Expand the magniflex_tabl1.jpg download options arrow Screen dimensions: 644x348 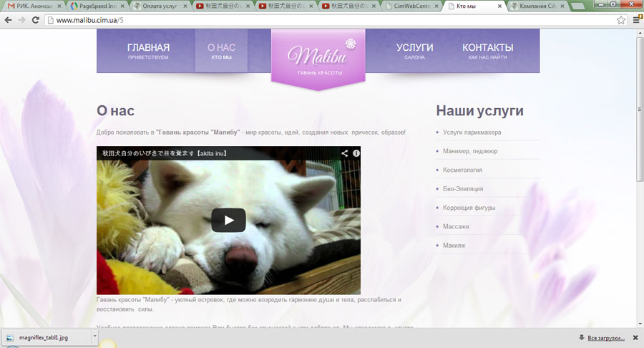pyautogui.click(x=94, y=336)
